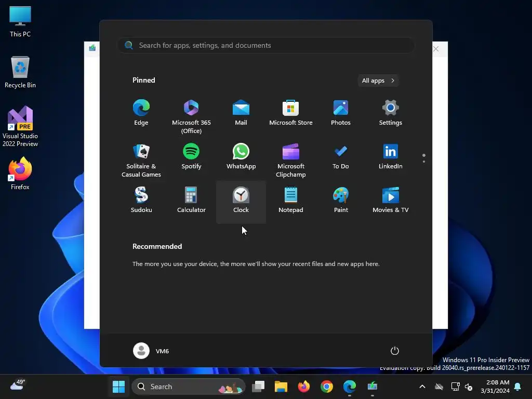The width and height of the screenshot is (532, 399).
Task: Open the notification bell in the tray
Action: click(518, 387)
